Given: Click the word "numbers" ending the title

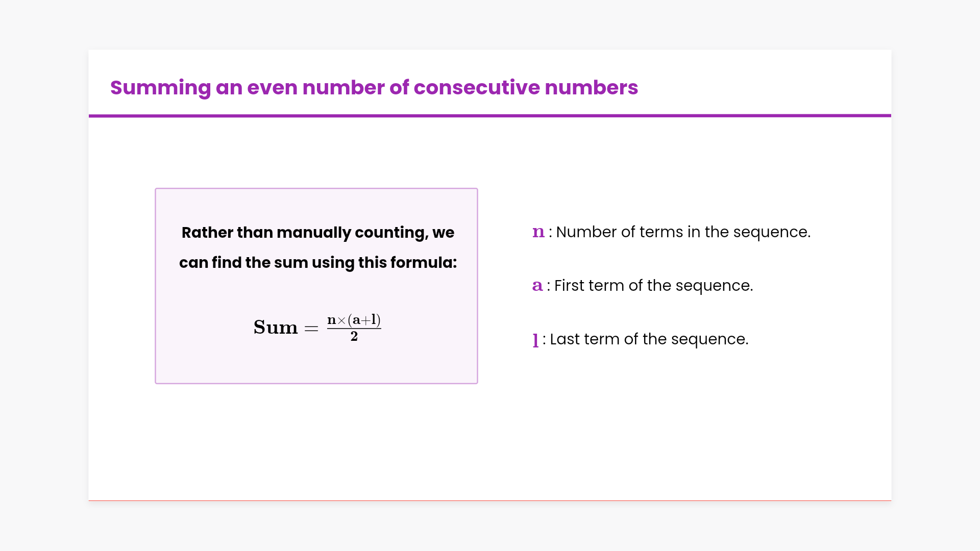Looking at the screenshot, I should [x=591, y=88].
